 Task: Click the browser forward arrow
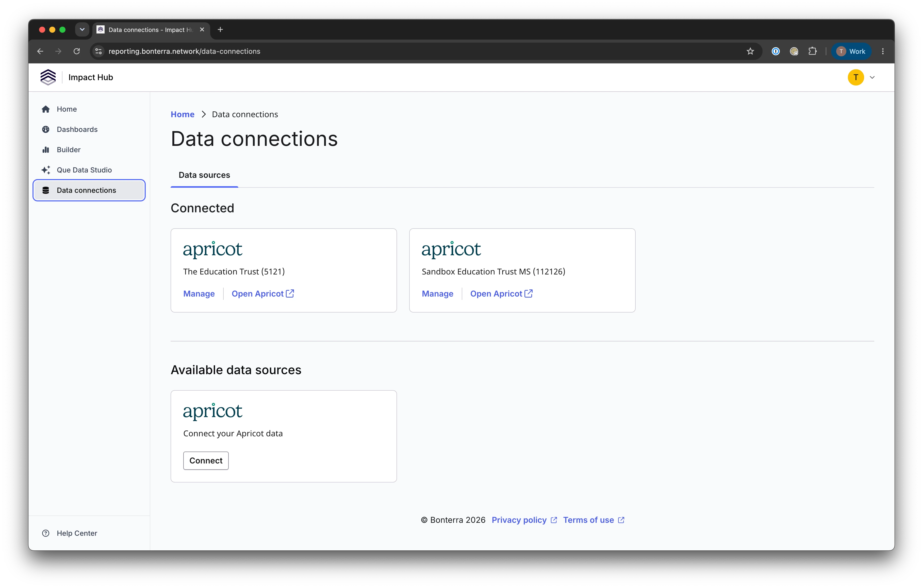pyautogui.click(x=58, y=51)
